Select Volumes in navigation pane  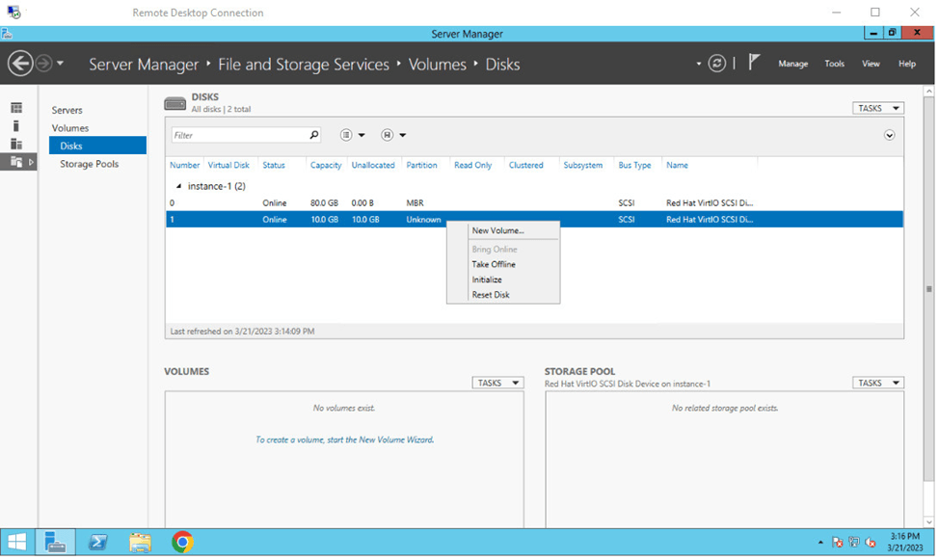point(70,128)
